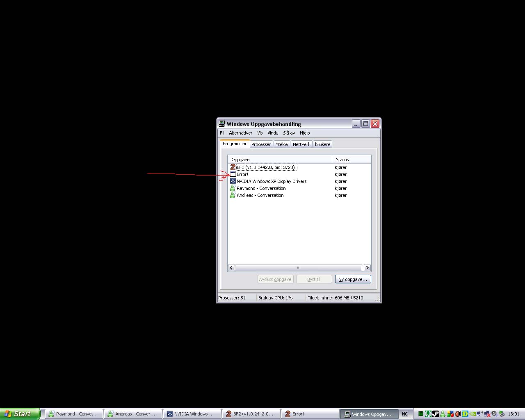525x420 pixels.
Task: Click the NC language bar indicator
Action: [405, 414]
